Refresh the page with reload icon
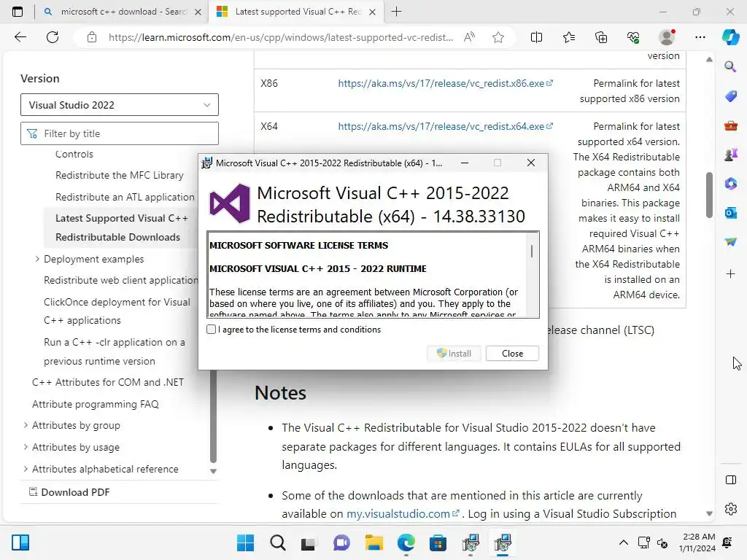Viewport: 747px width, 560px height. pos(53,37)
